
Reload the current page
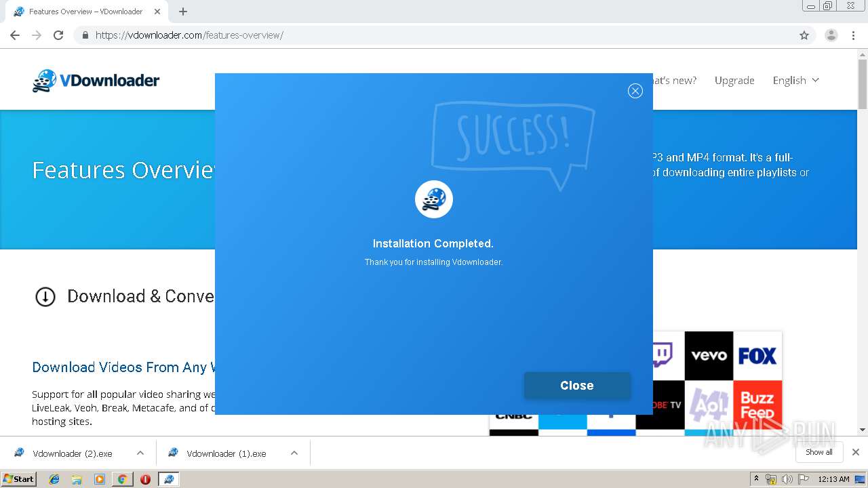pyautogui.click(x=58, y=35)
